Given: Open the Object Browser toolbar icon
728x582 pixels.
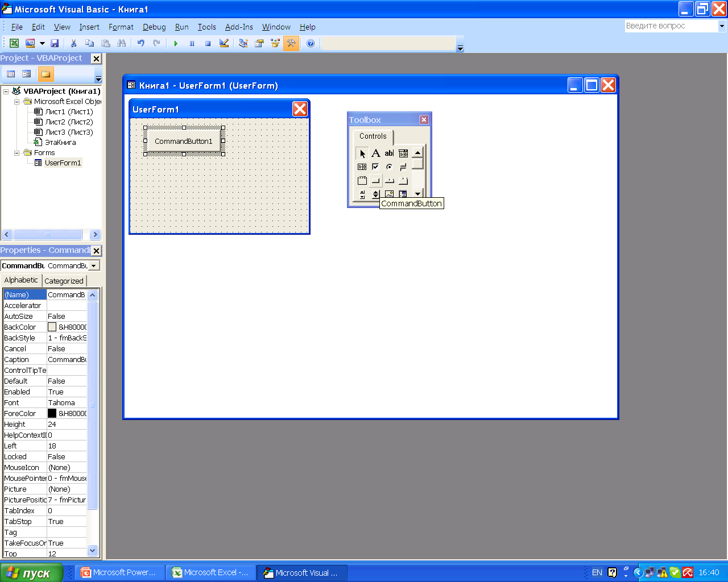Looking at the screenshot, I should click(275, 43).
